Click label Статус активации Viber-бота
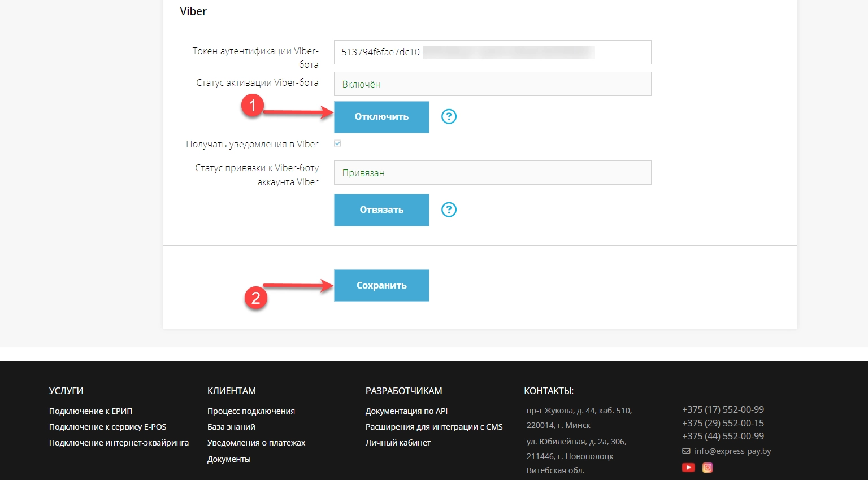The image size is (868, 480). (x=257, y=82)
